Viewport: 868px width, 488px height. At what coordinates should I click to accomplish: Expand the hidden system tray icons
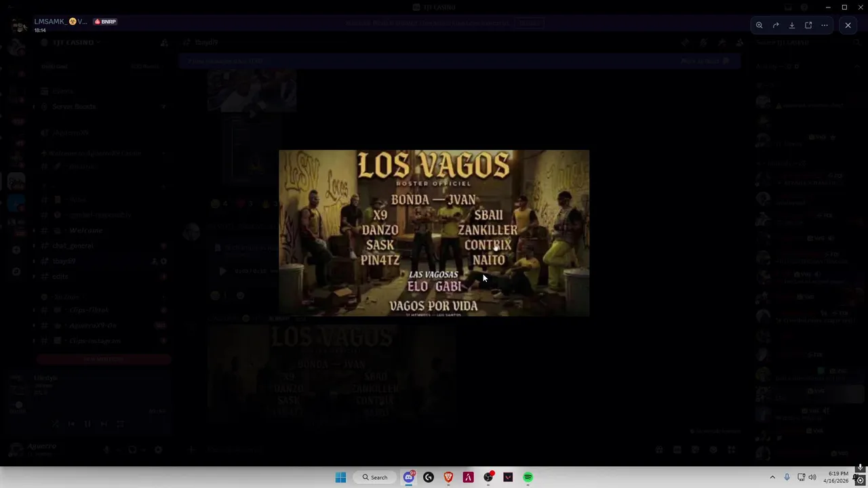click(772, 477)
